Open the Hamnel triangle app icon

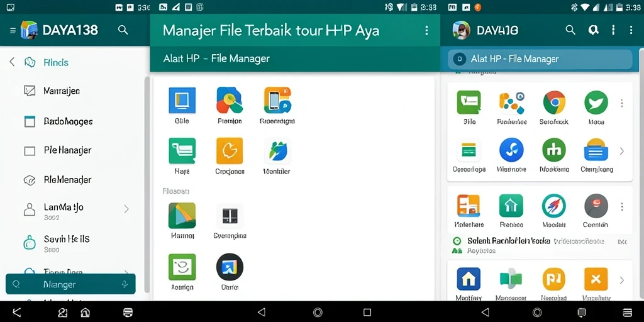point(182,216)
